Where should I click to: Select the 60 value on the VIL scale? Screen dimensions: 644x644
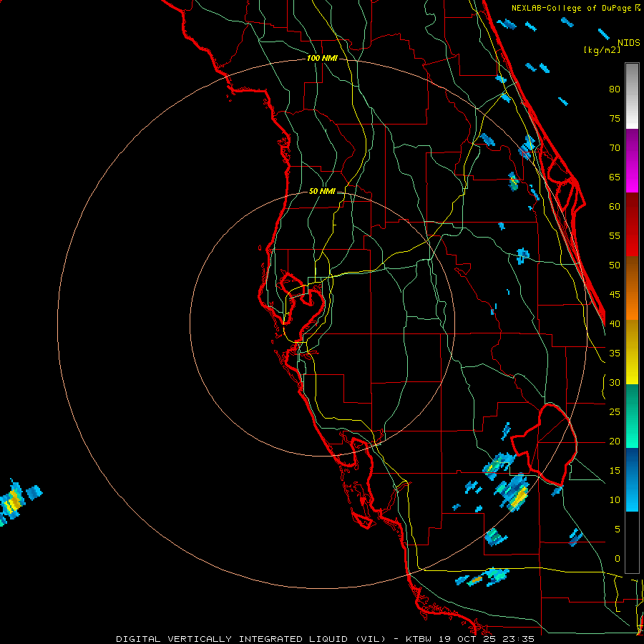coord(615,207)
